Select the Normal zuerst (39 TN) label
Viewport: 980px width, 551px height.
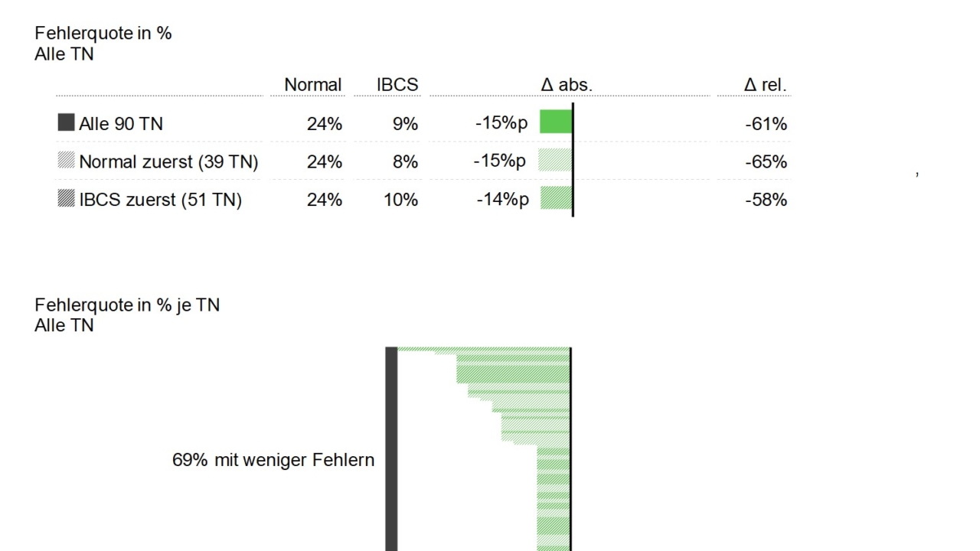[x=168, y=162]
